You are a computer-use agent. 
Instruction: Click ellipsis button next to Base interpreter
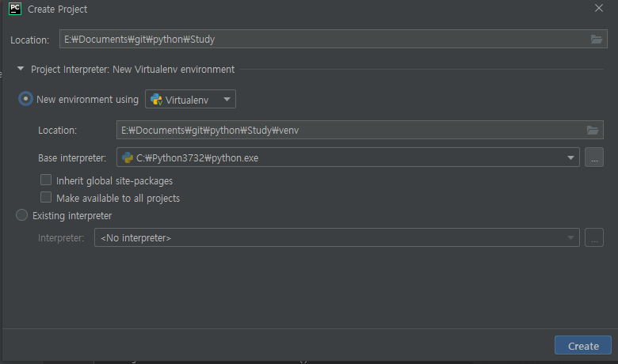[x=594, y=157]
